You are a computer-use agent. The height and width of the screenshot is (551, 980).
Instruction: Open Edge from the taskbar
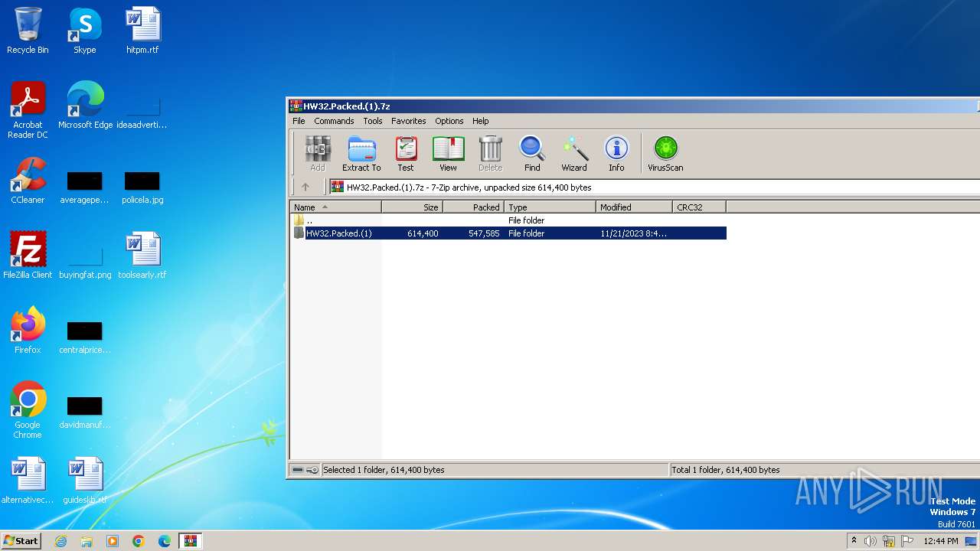[x=165, y=541]
